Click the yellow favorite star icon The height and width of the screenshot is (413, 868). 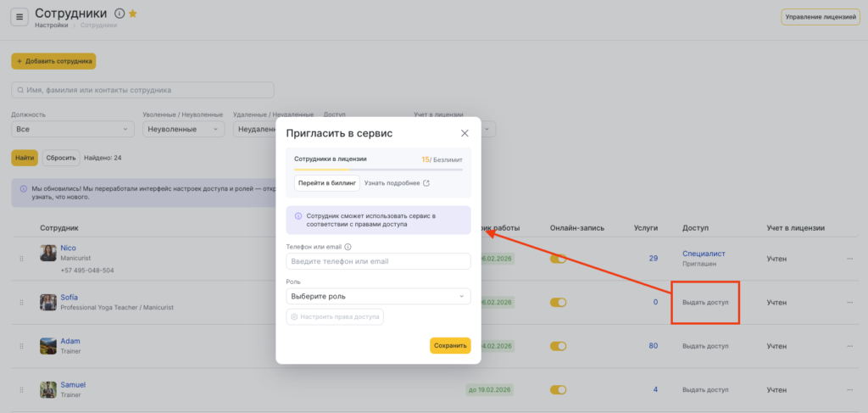pyautogui.click(x=133, y=14)
